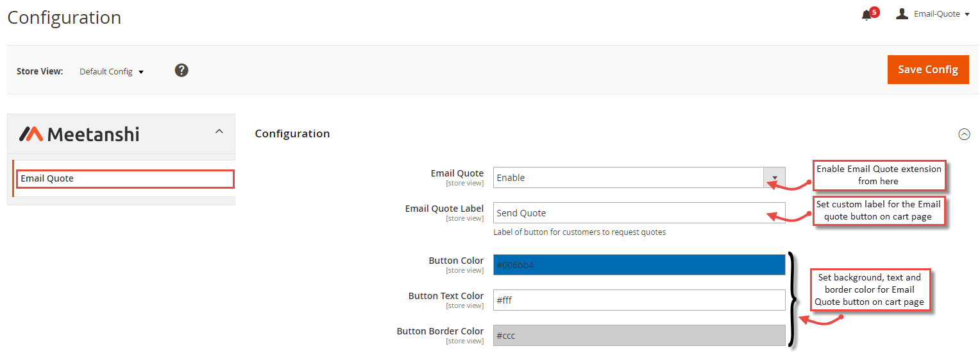
Task: Open the Store View Default Config dropdown
Action: [x=112, y=72]
